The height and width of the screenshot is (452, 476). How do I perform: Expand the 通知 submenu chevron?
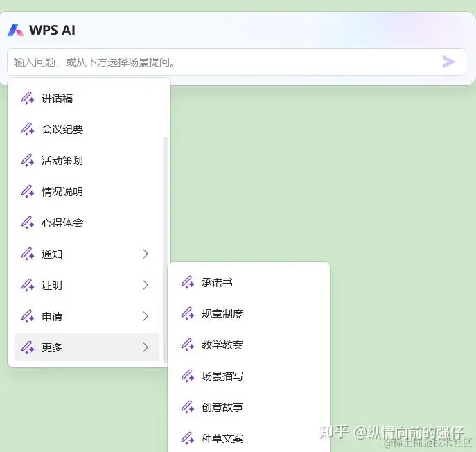pyautogui.click(x=146, y=254)
